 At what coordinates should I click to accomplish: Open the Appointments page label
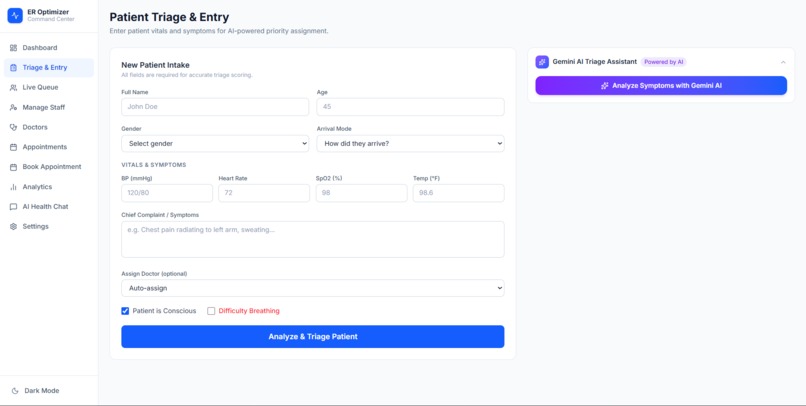click(45, 147)
